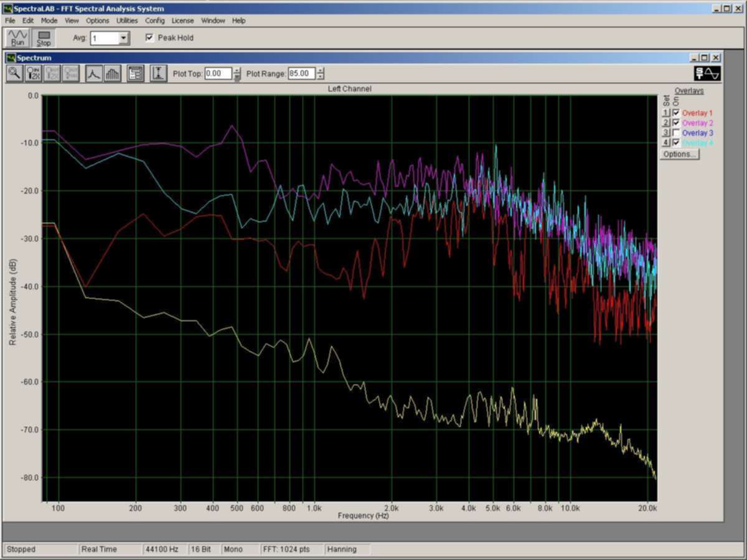
Task: Turn off the Overlay 4 checkbox
Action: (676, 143)
